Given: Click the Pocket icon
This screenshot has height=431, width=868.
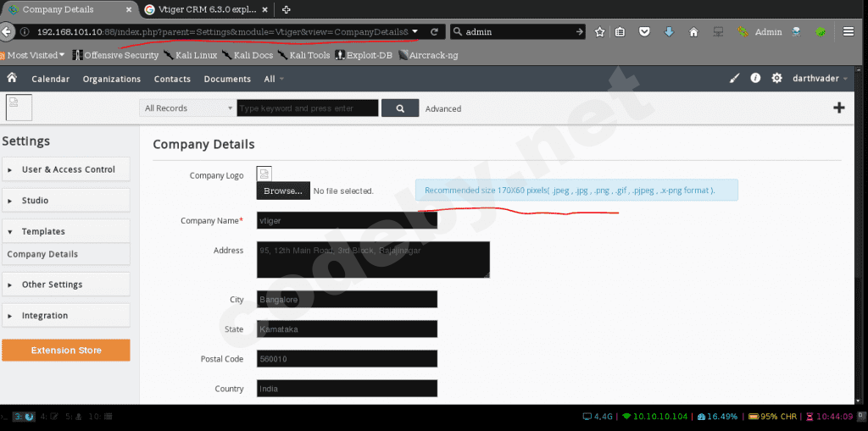Looking at the screenshot, I should point(644,32).
